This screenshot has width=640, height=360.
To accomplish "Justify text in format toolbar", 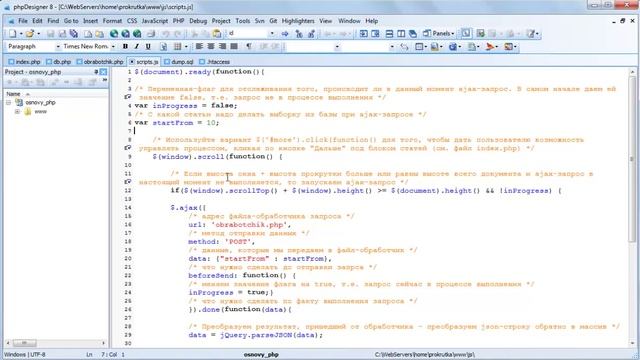I will tap(234, 47).
